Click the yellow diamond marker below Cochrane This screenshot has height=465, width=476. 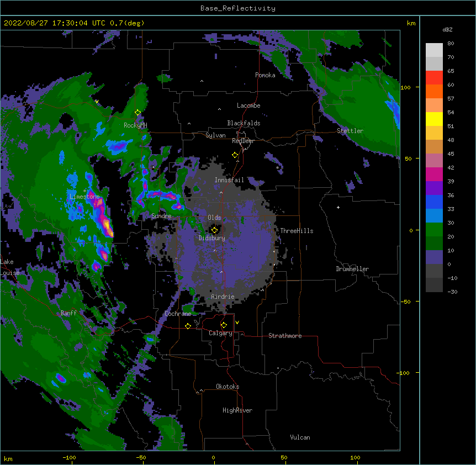[x=188, y=326]
